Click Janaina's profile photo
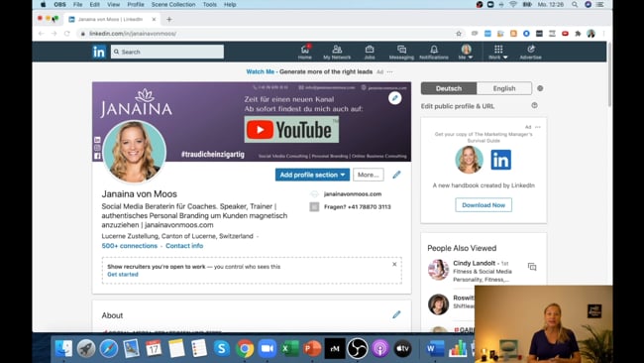 tap(135, 152)
